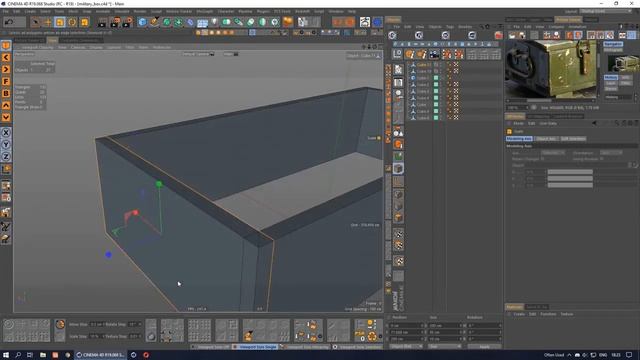Open the viewport Cameras menu
Image resolution: width=640 pixels, height=360 pixels.
pos(78,47)
